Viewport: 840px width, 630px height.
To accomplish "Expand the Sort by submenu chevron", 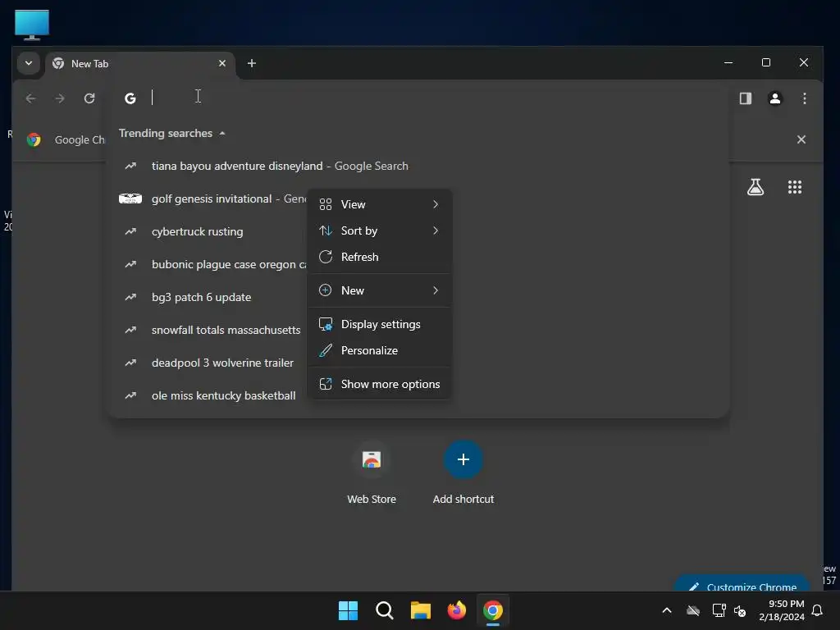I will (436, 231).
